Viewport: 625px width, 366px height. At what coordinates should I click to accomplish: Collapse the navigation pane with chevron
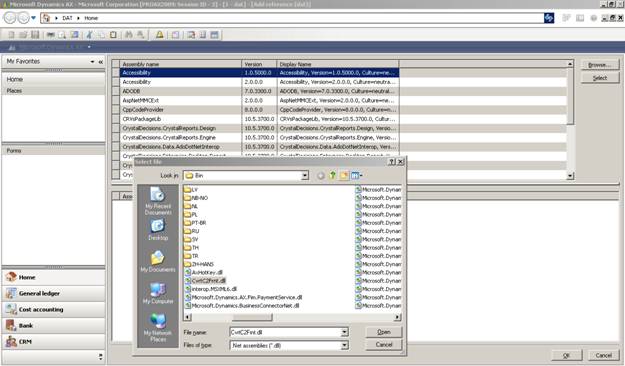click(101, 62)
